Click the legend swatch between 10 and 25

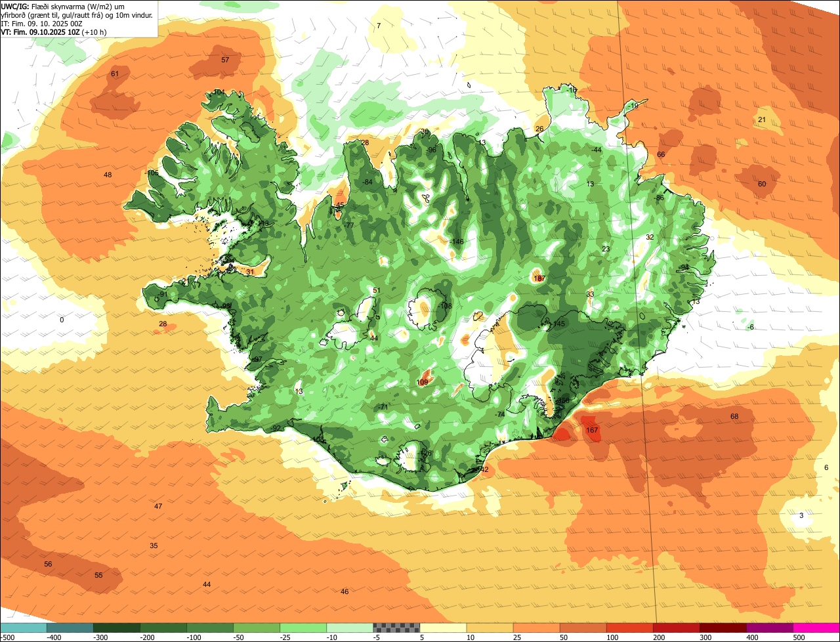tap(490, 628)
